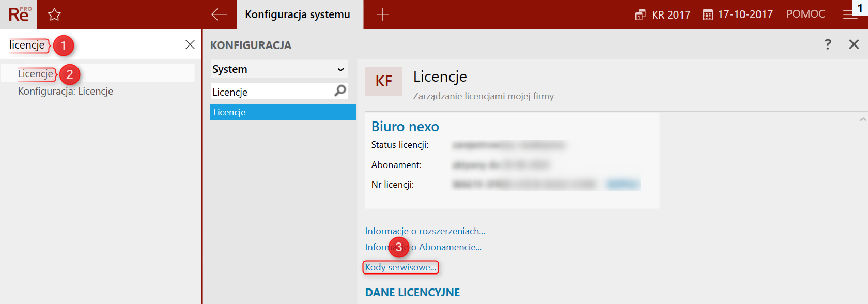Image resolution: width=868 pixels, height=304 pixels.
Task: Open the hamburger menu icon at top right
Action: [850, 14]
